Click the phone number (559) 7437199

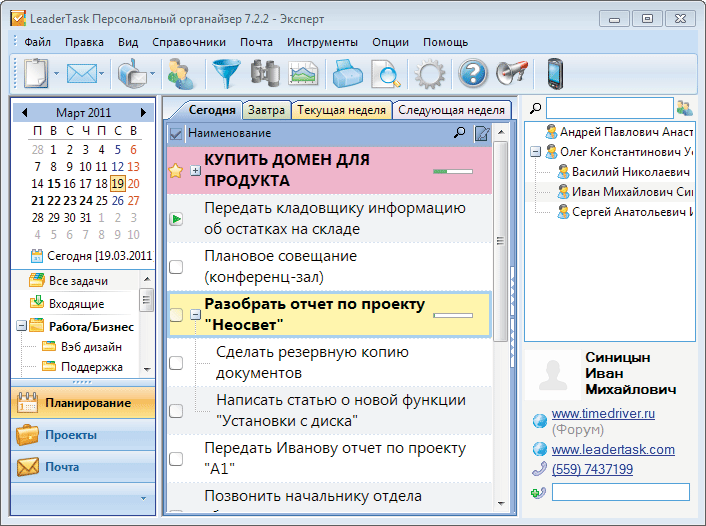pos(593,469)
